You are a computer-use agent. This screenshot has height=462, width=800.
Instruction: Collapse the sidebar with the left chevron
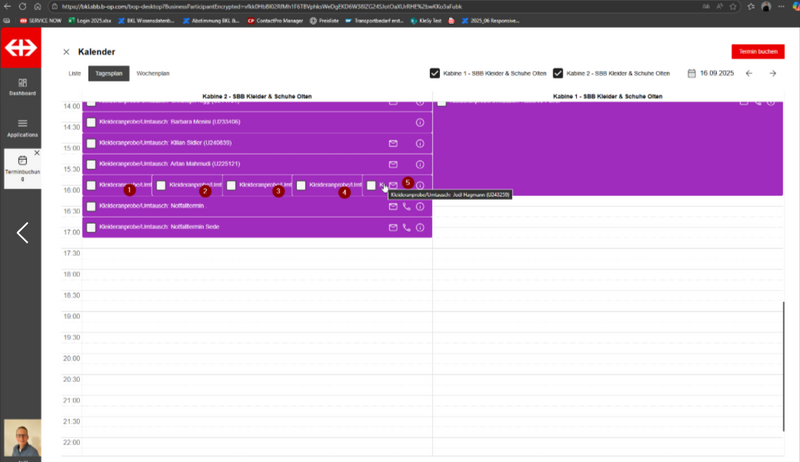click(22, 233)
